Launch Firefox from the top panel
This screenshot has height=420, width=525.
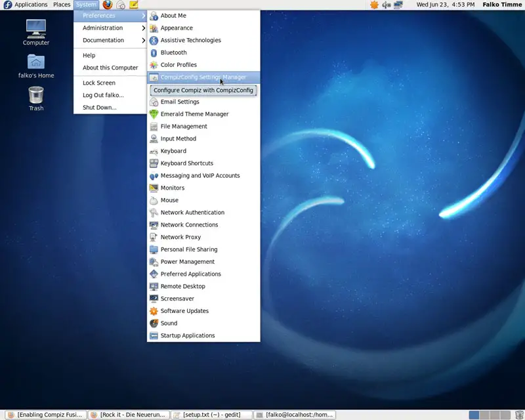tap(108, 5)
